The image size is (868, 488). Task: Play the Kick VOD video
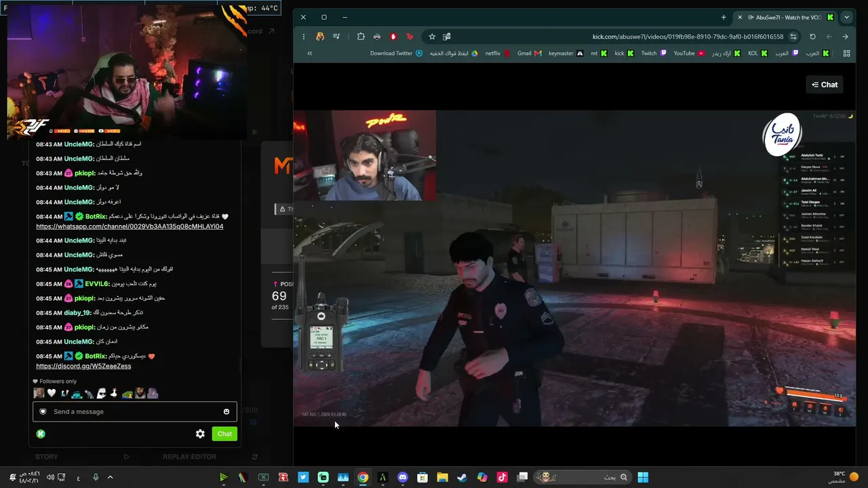574,268
